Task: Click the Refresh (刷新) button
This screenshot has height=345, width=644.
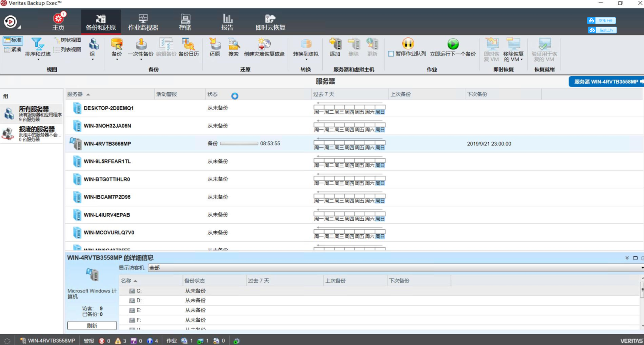Action: click(x=92, y=325)
